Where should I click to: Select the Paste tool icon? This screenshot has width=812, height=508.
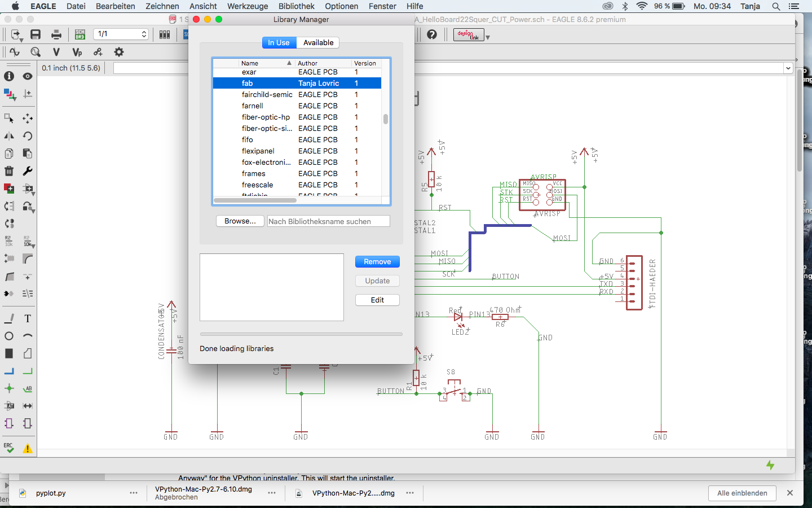click(27, 154)
